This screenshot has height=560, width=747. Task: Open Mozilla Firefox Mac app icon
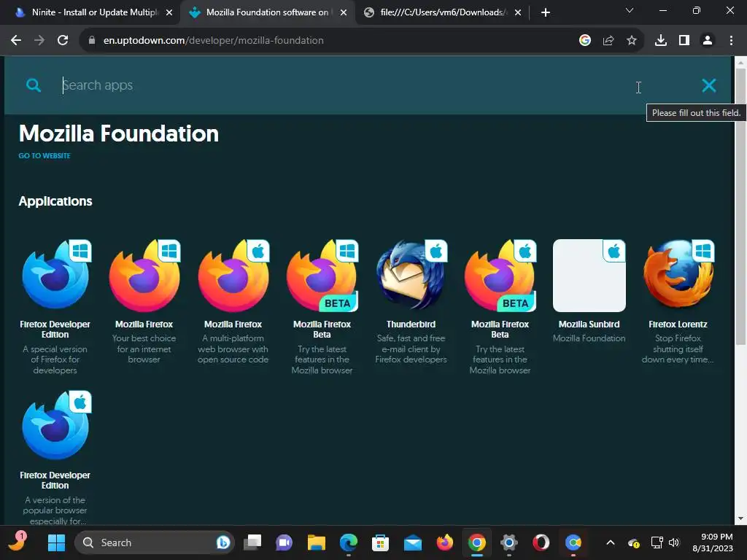(x=233, y=276)
